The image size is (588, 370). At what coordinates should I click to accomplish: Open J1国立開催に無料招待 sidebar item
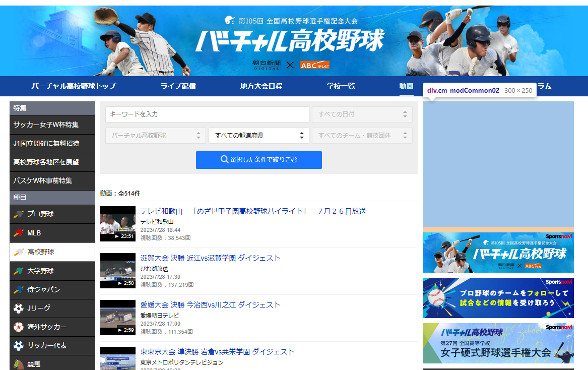coord(52,144)
